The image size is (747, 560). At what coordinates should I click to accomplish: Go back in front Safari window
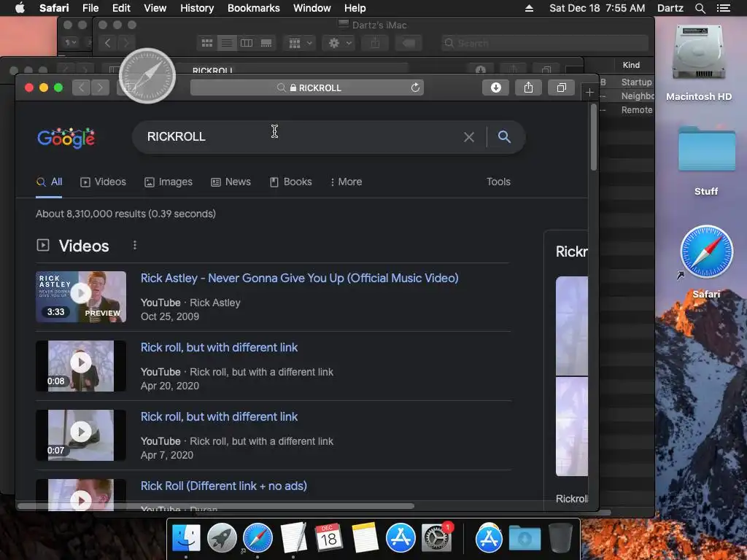[82, 87]
